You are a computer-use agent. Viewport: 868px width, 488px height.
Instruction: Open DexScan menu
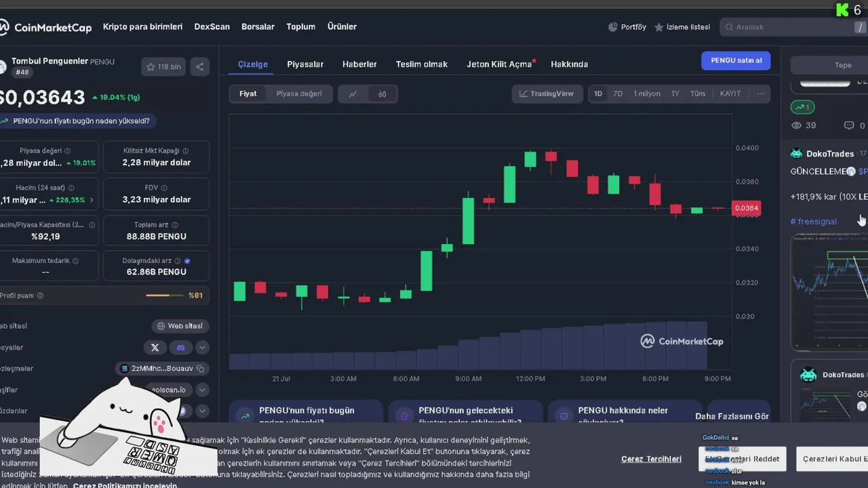pos(212,27)
